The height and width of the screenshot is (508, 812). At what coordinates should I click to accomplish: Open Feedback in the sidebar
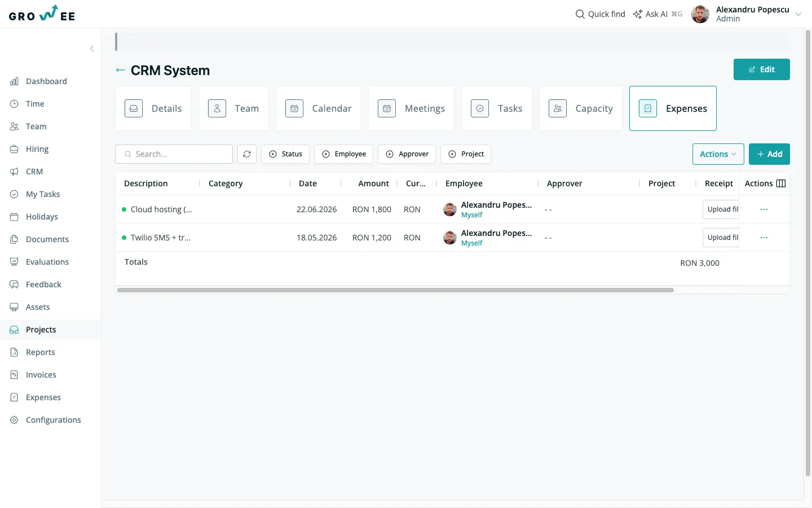[43, 284]
